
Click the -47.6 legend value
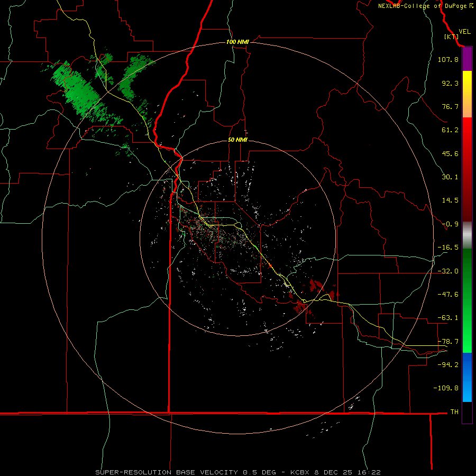pos(448,295)
